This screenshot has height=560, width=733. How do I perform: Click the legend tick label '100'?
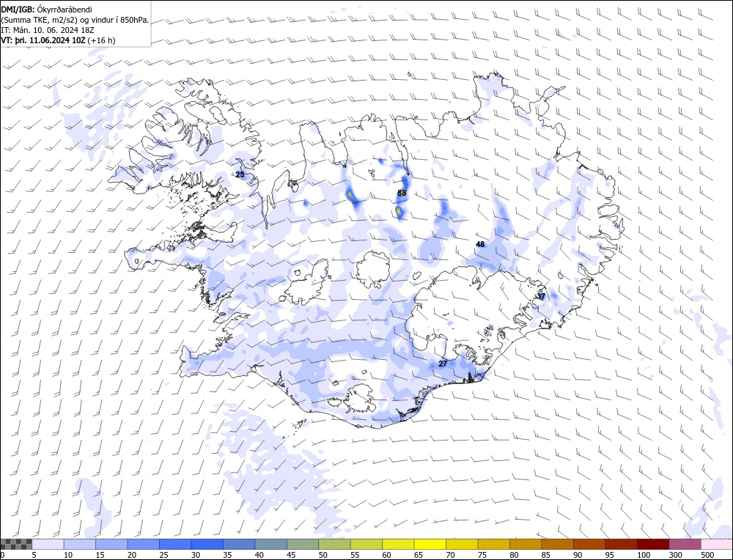click(x=644, y=555)
